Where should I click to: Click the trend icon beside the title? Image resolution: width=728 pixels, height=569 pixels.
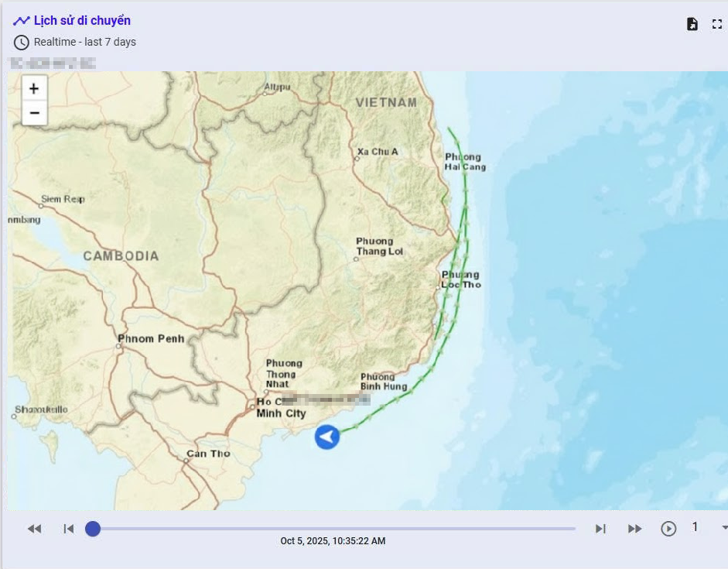(21, 21)
